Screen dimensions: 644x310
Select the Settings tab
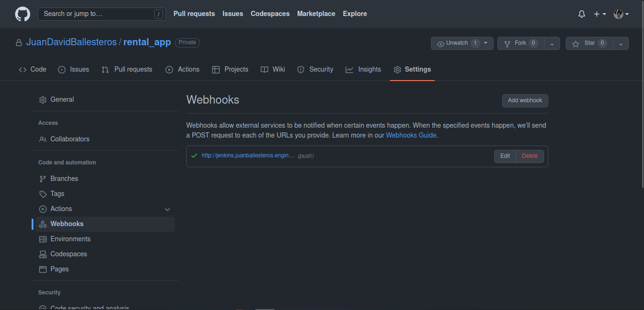point(412,69)
